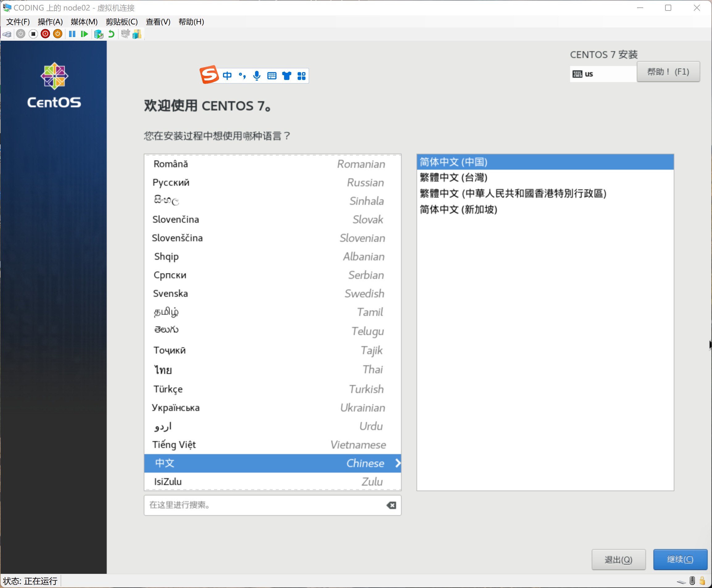Click the grey Start power icon
This screenshot has width=712, height=588.
click(x=21, y=34)
